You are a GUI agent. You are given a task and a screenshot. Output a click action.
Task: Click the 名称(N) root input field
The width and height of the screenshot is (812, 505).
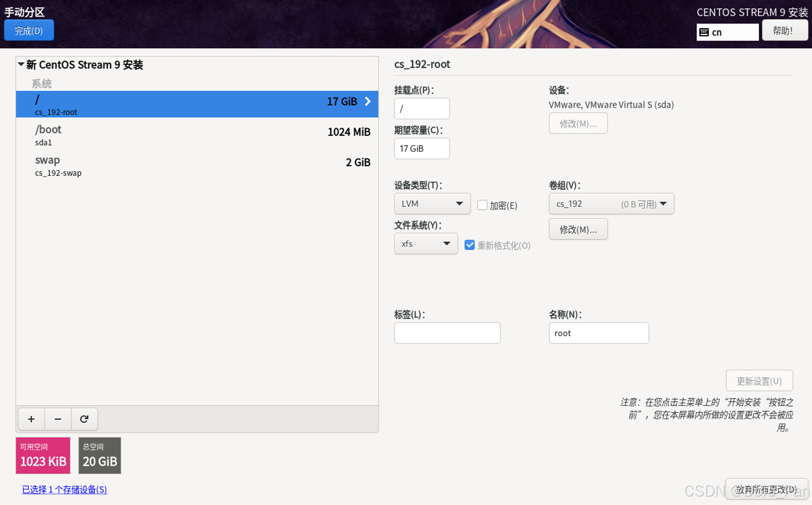coord(599,333)
